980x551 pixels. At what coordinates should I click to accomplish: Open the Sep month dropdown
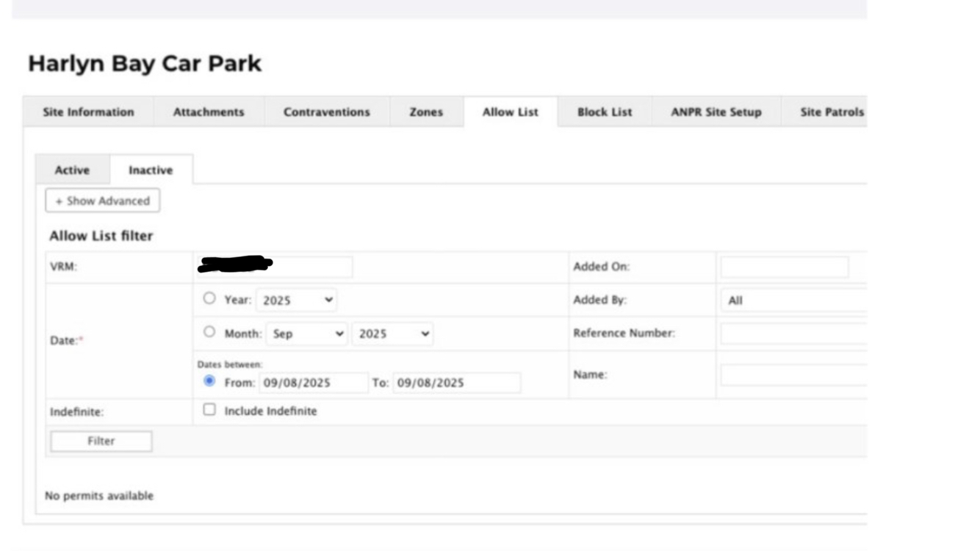307,334
